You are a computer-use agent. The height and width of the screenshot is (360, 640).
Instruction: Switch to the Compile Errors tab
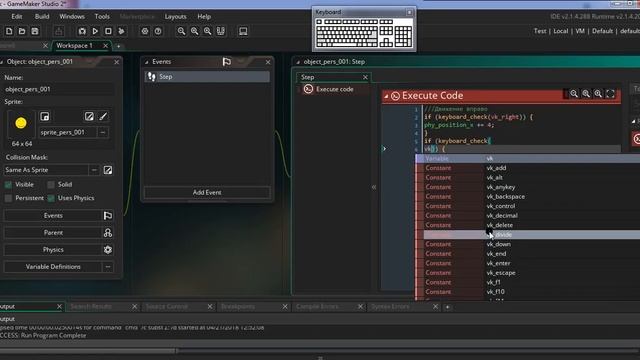click(x=317, y=307)
